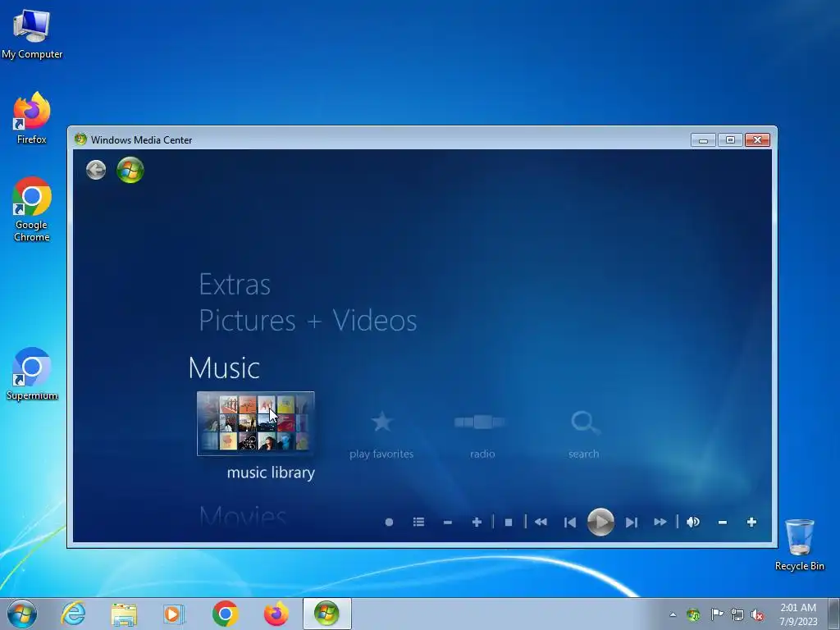Launch Windows Media Player from taskbar
Image resolution: width=840 pixels, height=630 pixels.
click(x=174, y=614)
